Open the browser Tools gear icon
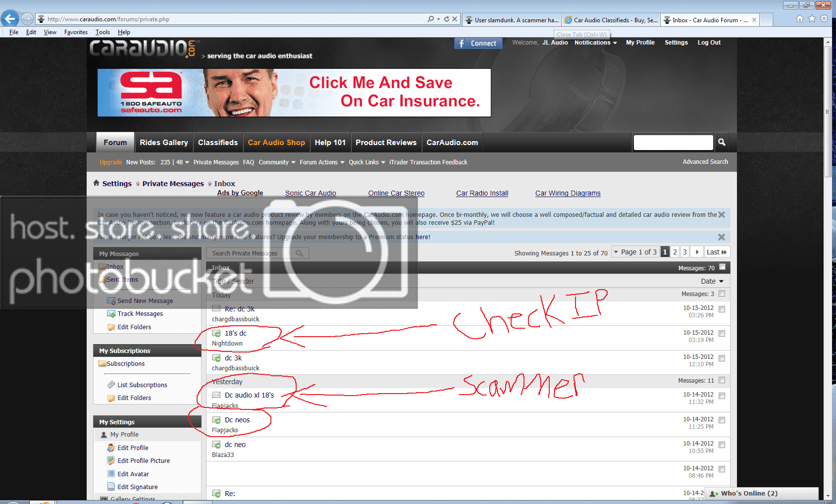Image resolution: width=836 pixels, height=504 pixels. point(824,19)
